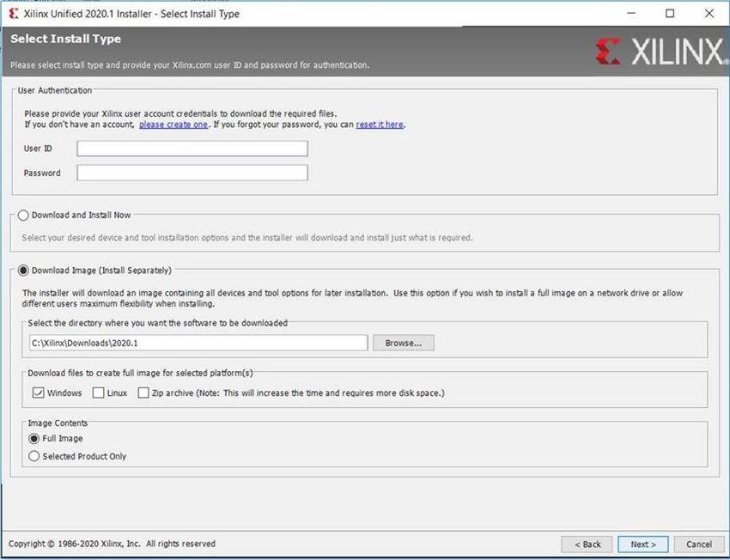
Task: Click the Xilinx installer title bar icon
Action: click(x=14, y=14)
